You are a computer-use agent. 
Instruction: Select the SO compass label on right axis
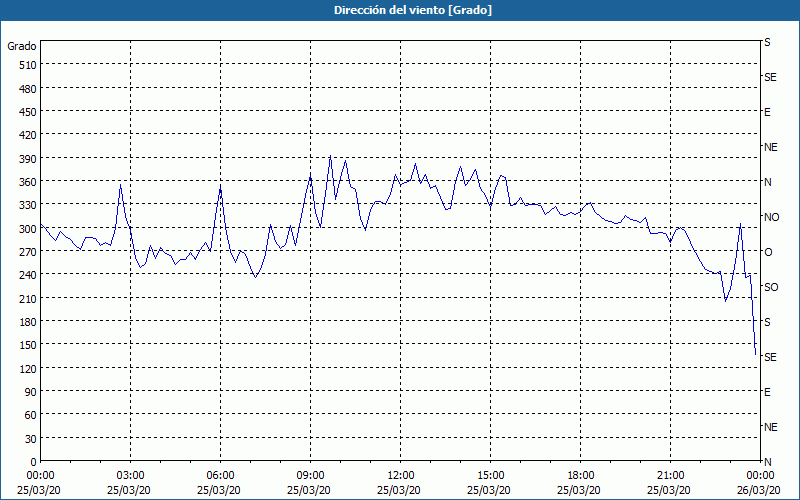771,287
